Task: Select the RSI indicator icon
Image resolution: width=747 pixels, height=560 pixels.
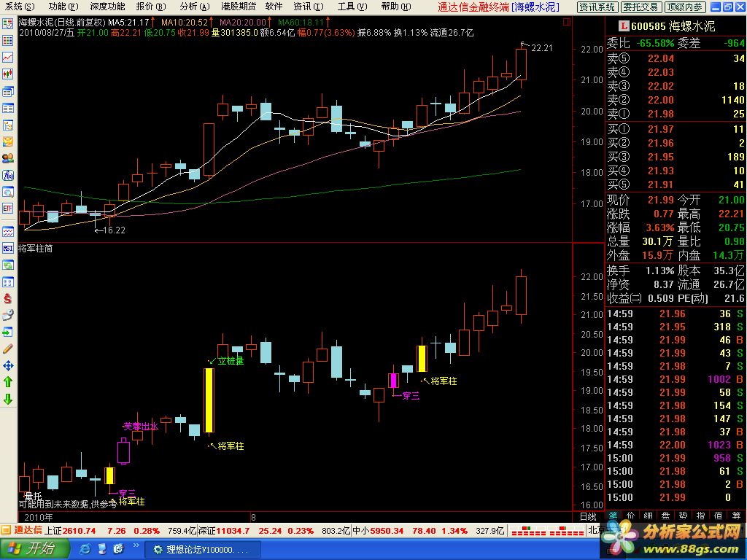Action: (7, 248)
